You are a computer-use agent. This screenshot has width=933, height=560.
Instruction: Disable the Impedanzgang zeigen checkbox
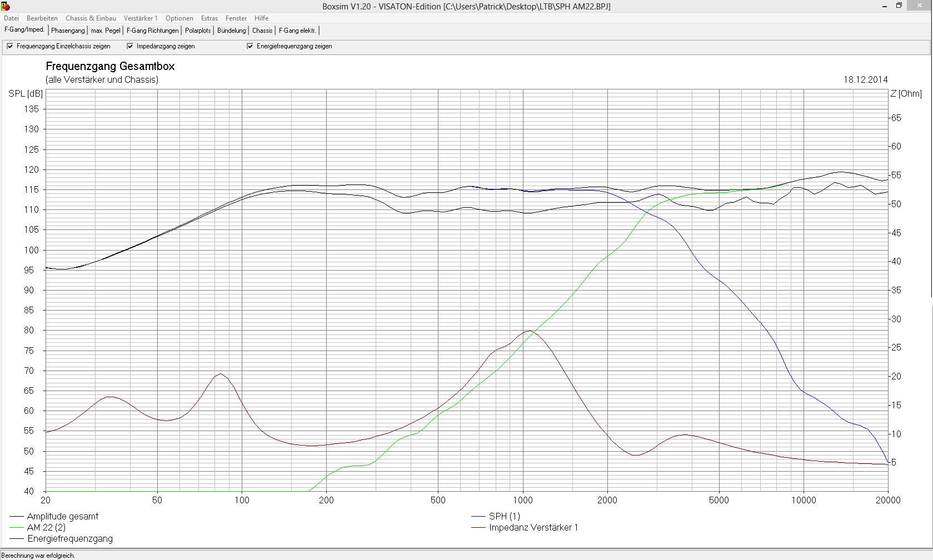pos(130,46)
